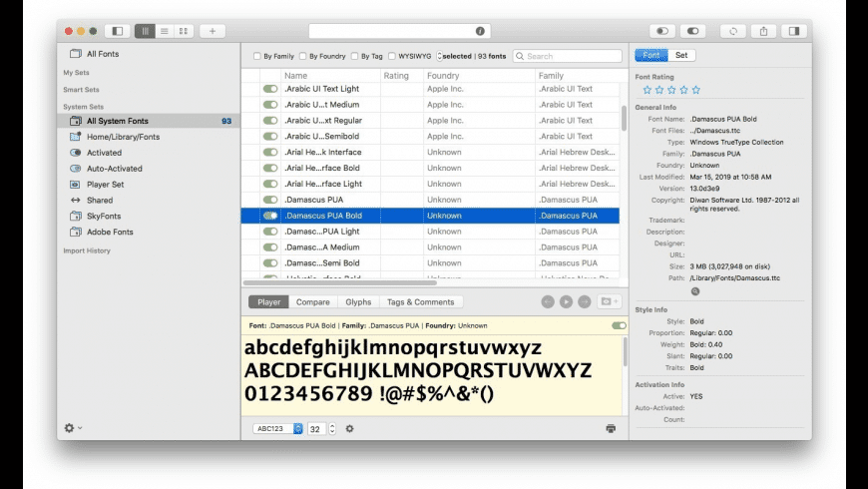Open the selected count popup arrows

[x=440, y=56]
